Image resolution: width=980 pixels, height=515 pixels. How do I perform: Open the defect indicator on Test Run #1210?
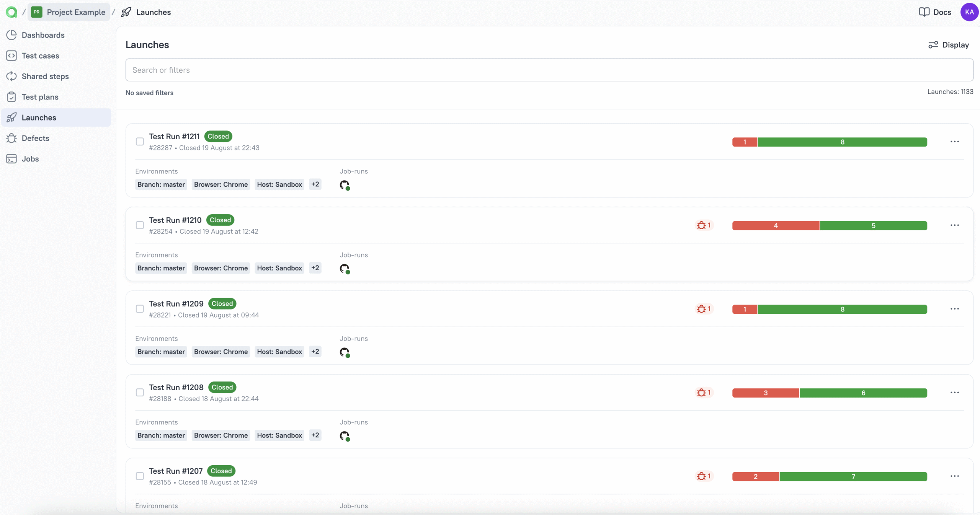coord(704,225)
